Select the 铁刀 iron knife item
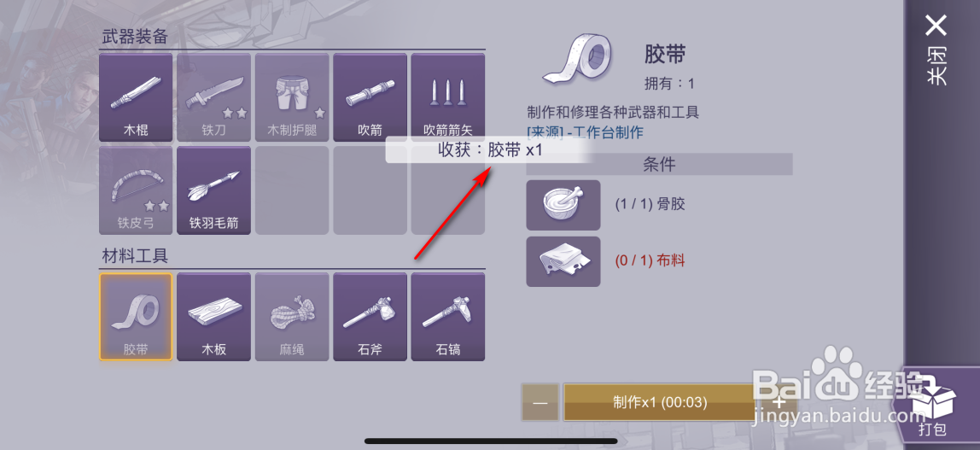980x450 pixels. click(x=213, y=96)
